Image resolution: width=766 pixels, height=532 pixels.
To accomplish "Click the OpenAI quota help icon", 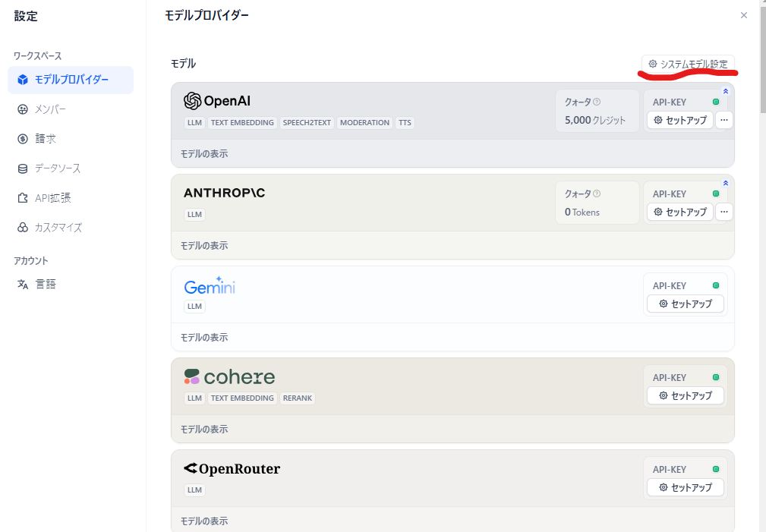I will click(597, 102).
